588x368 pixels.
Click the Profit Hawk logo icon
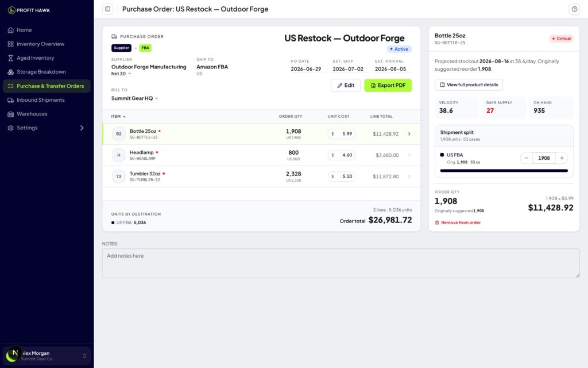[11, 10]
